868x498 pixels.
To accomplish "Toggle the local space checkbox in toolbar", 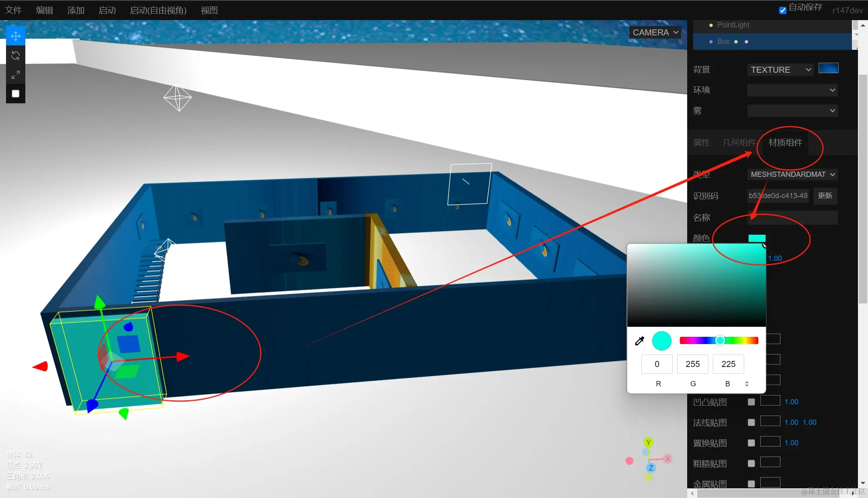I will click(15, 94).
